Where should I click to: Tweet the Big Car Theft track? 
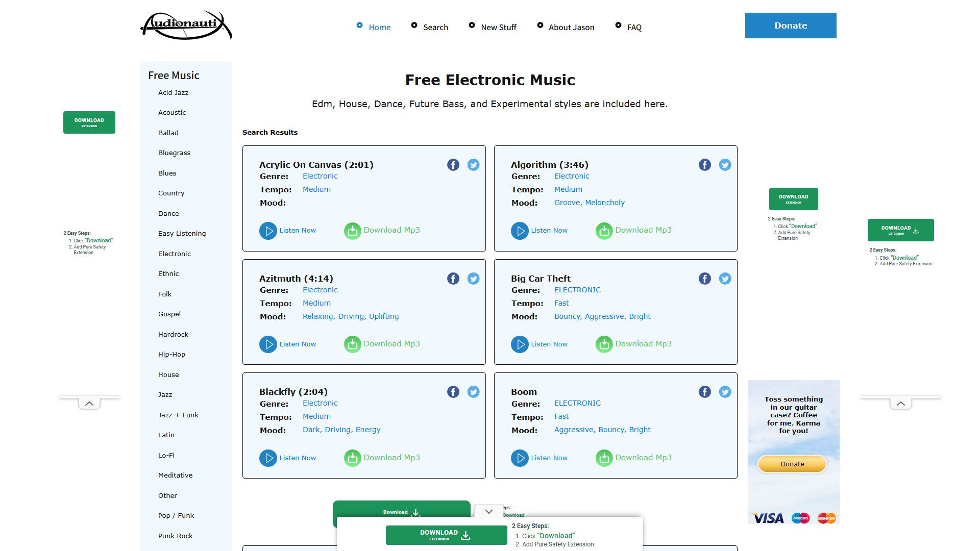tap(725, 279)
